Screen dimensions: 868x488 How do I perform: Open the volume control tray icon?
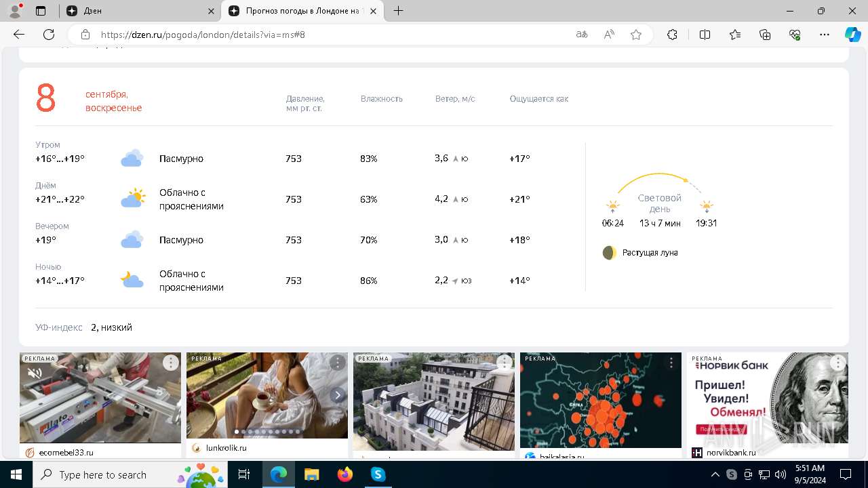(x=780, y=474)
